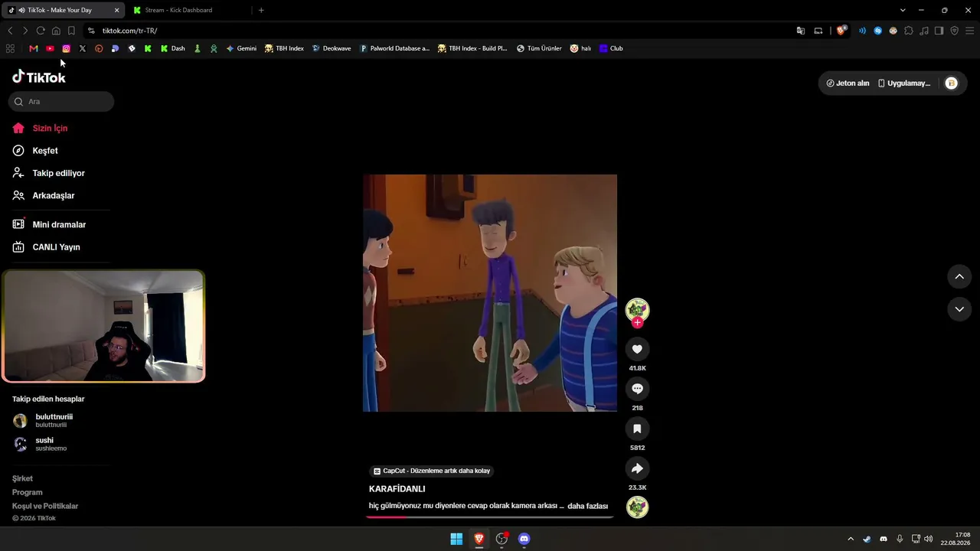Bookmark this page with the bookmark icon
980x551 pixels.
(x=71, y=31)
